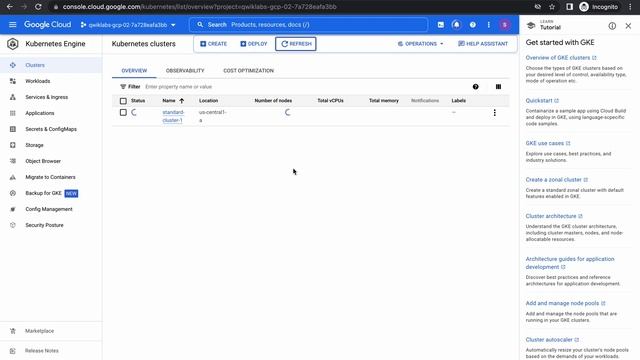Open Security Posture page
This screenshot has height=360, width=640.
(44, 225)
